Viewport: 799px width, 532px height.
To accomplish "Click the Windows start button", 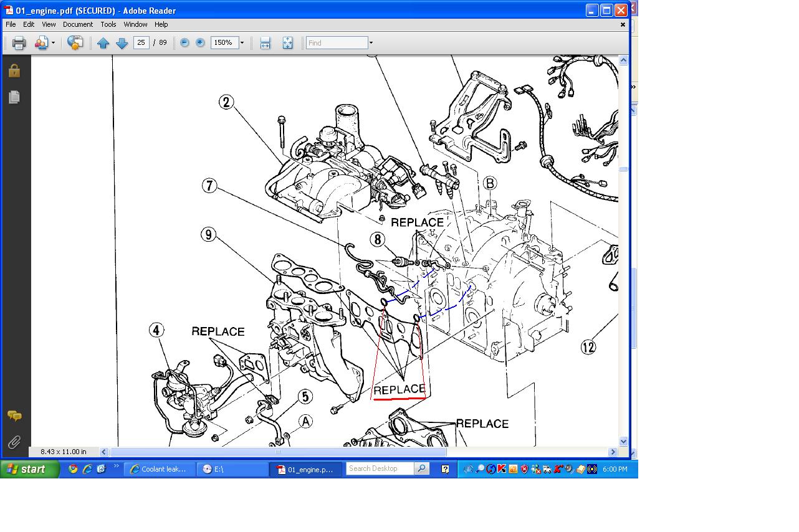I will tap(29, 469).
